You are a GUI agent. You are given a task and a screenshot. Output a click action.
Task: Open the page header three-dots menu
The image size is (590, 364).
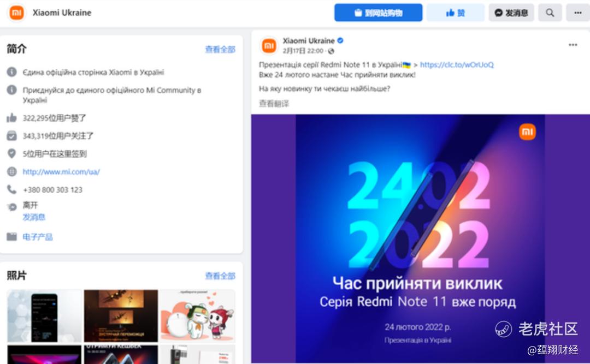click(578, 13)
